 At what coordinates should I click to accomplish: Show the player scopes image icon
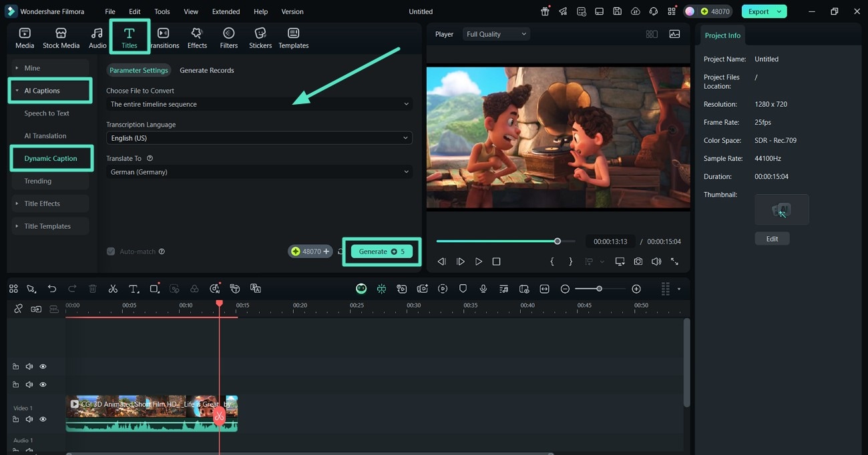click(x=674, y=34)
